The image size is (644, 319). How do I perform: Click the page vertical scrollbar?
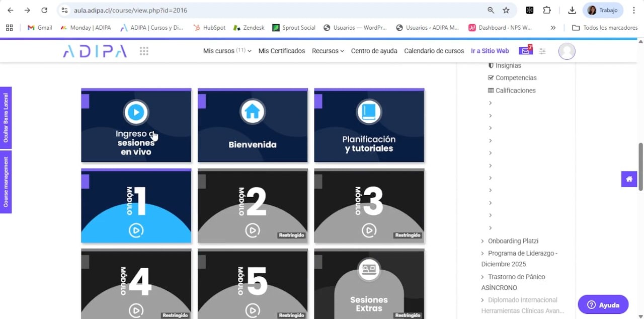point(640,167)
